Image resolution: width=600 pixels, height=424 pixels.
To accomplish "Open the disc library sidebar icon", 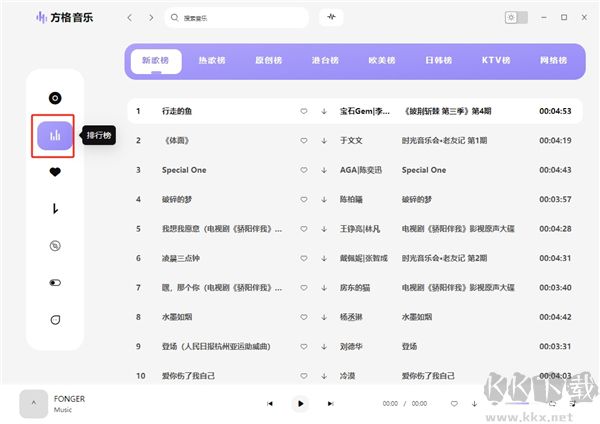I will [55, 98].
